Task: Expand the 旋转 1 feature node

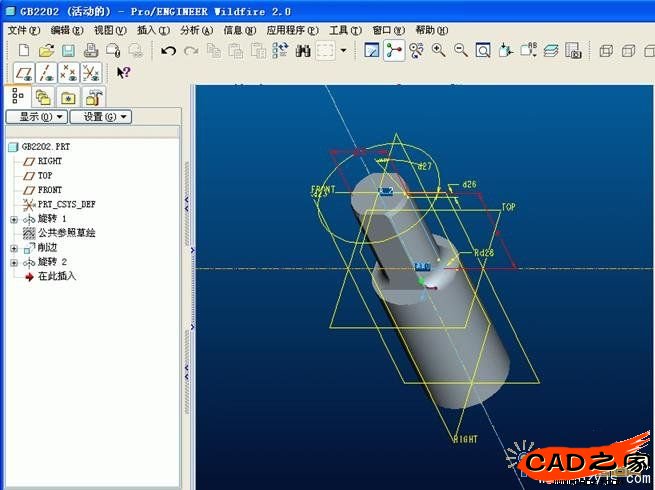Action: pyautogui.click(x=13, y=219)
